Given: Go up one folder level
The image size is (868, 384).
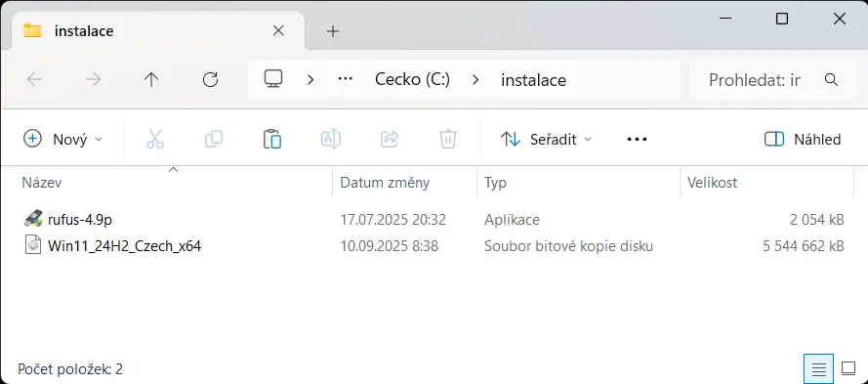Looking at the screenshot, I should (151, 80).
